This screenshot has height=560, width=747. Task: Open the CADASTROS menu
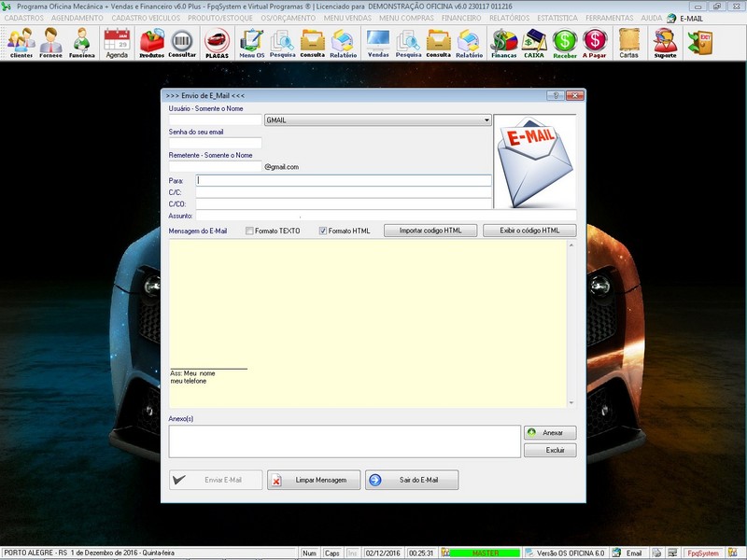[24, 18]
